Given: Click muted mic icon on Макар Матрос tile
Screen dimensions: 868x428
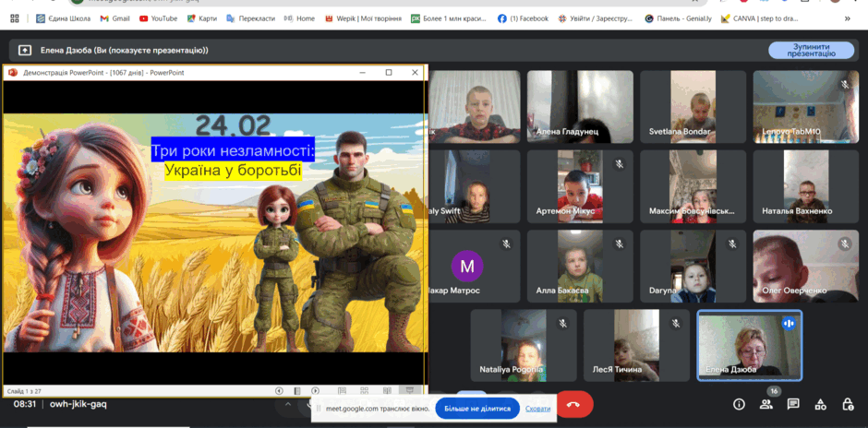Looking at the screenshot, I should pyautogui.click(x=506, y=244).
